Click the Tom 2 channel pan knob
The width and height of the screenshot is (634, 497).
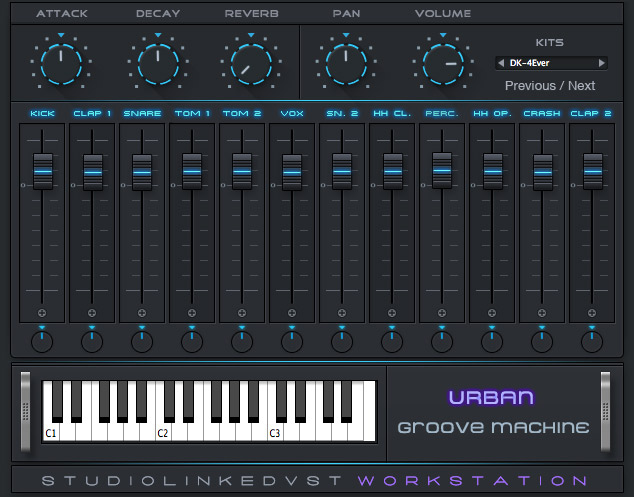[242, 342]
